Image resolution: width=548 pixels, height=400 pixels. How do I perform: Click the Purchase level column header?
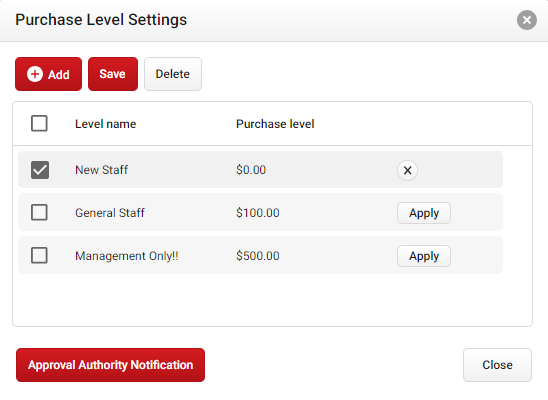tap(275, 124)
